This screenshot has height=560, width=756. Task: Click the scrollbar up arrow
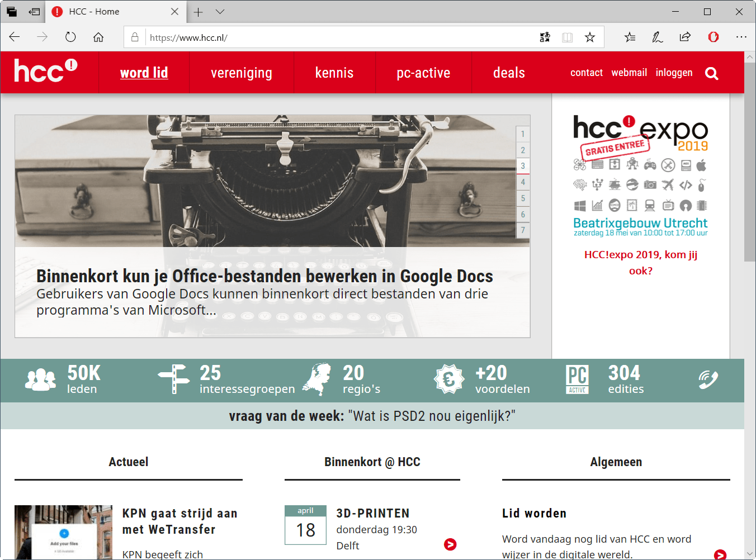click(x=750, y=57)
